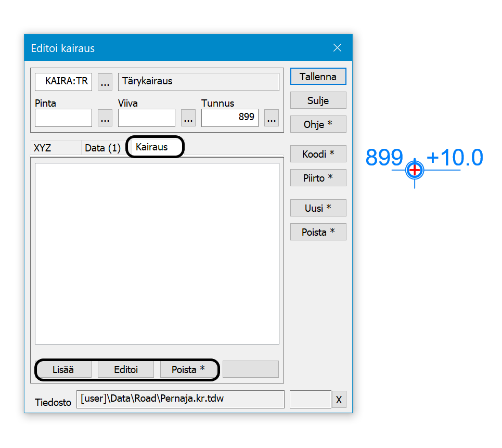Screen dimensions: 502x448
Task: Click Poista button below the list
Action: click(188, 370)
